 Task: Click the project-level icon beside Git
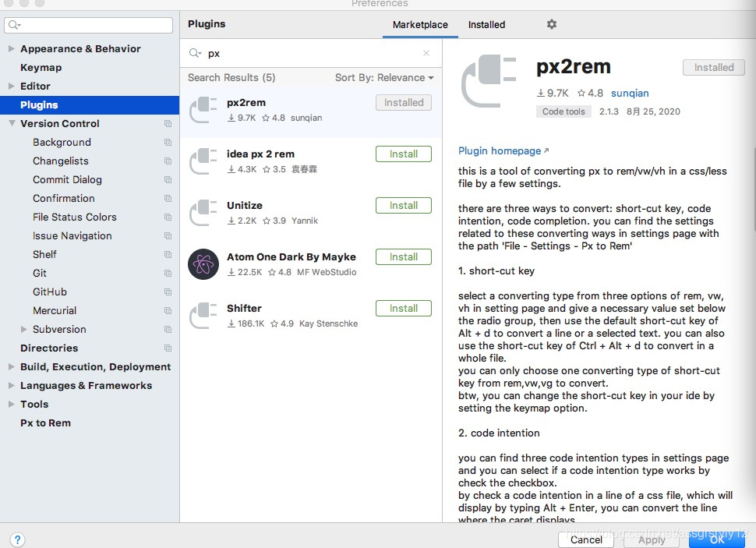[x=168, y=273]
